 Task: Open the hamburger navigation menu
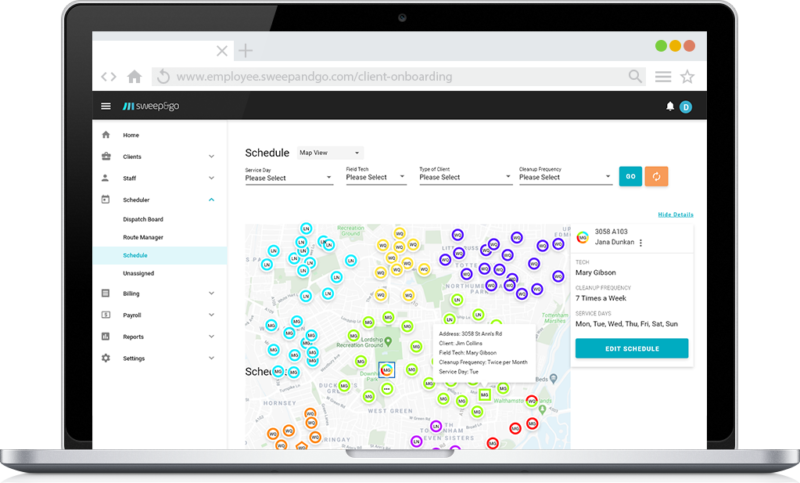(x=106, y=107)
